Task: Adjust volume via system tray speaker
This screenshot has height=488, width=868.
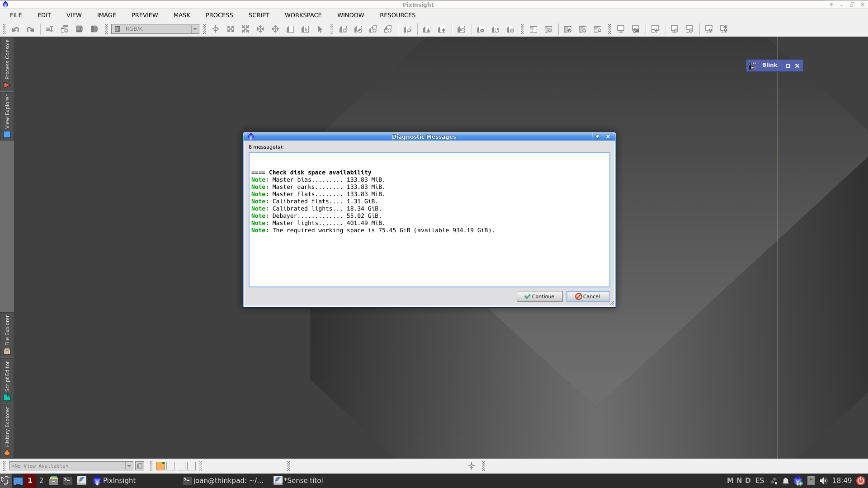Action: pyautogui.click(x=823, y=481)
